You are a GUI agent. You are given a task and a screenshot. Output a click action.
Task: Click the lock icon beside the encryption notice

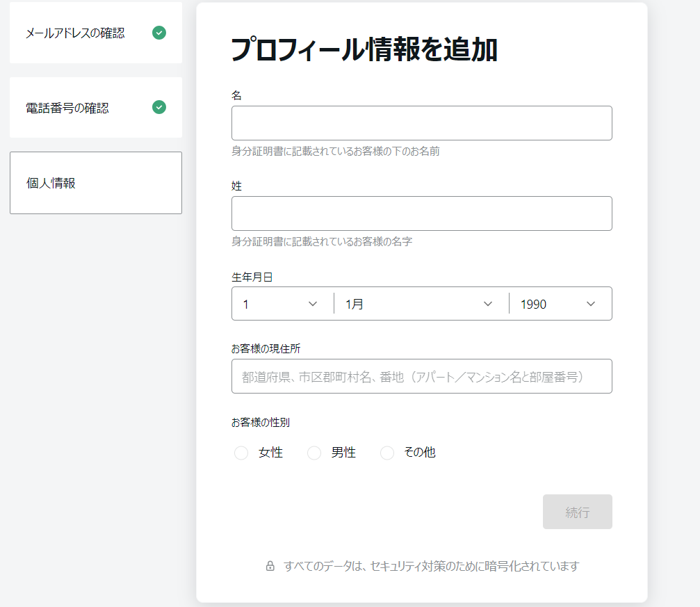click(272, 566)
